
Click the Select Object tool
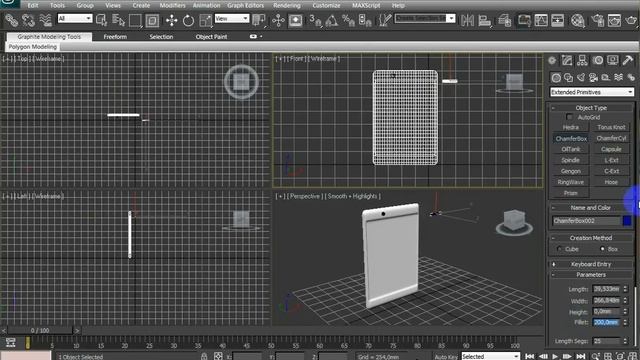pos(101,20)
